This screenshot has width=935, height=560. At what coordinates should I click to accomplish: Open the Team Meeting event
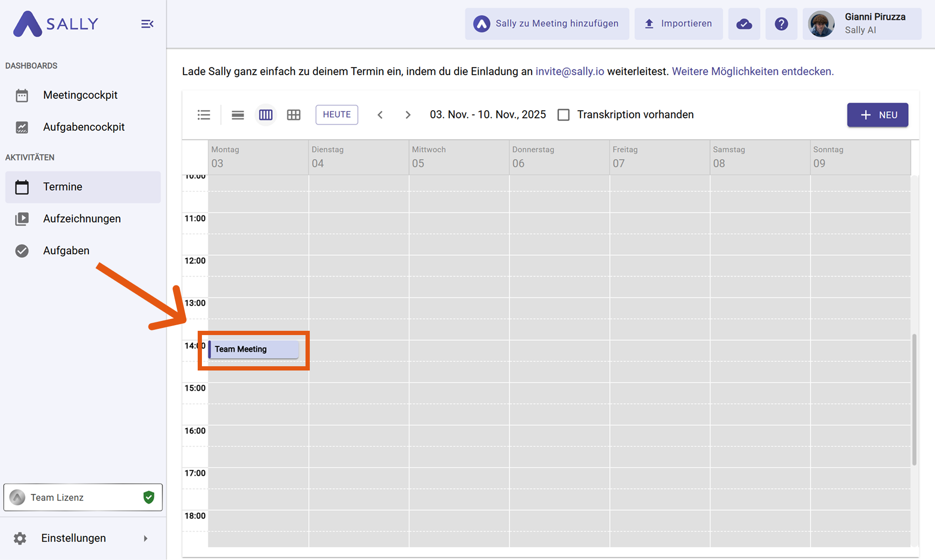(253, 349)
